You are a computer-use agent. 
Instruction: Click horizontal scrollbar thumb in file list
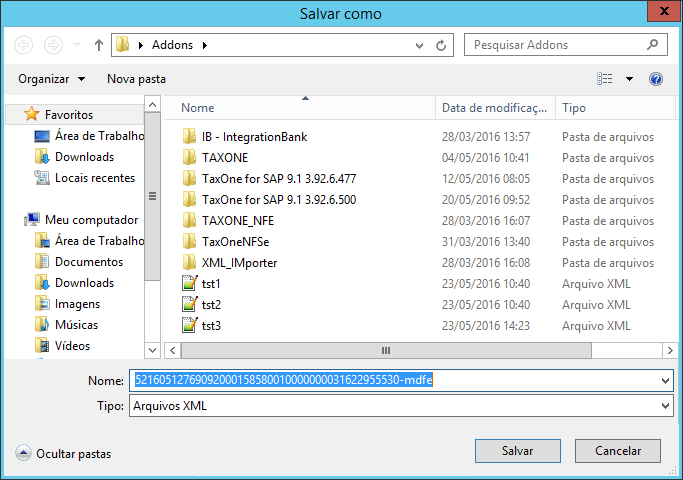[x=386, y=350]
